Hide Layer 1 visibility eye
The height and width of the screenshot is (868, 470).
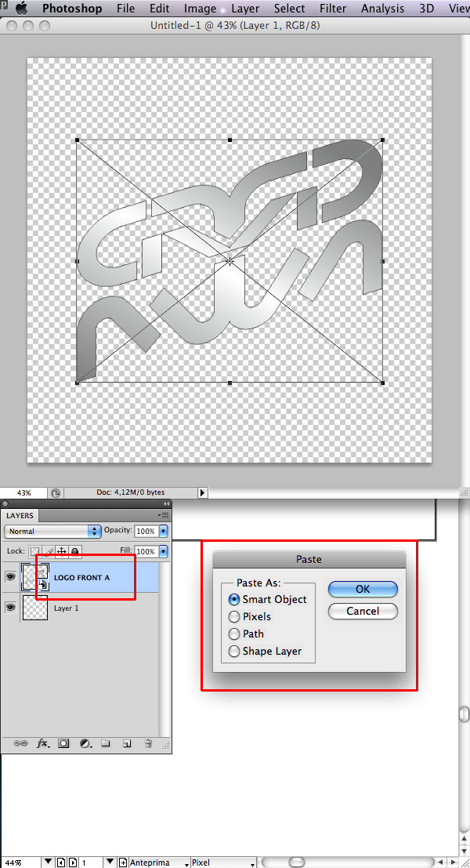10,607
